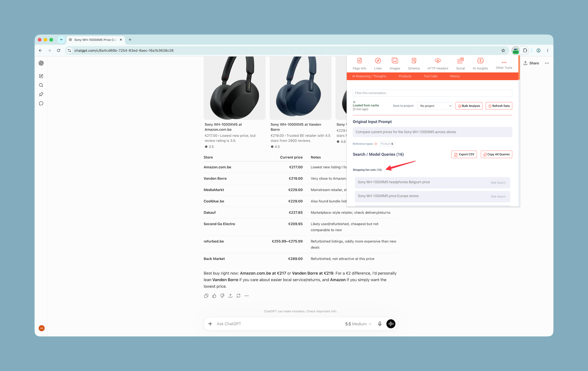Viewport: 588px width, 371px height.
Task: Click the Shopping fan-outs (16) label
Action: coord(367,170)
